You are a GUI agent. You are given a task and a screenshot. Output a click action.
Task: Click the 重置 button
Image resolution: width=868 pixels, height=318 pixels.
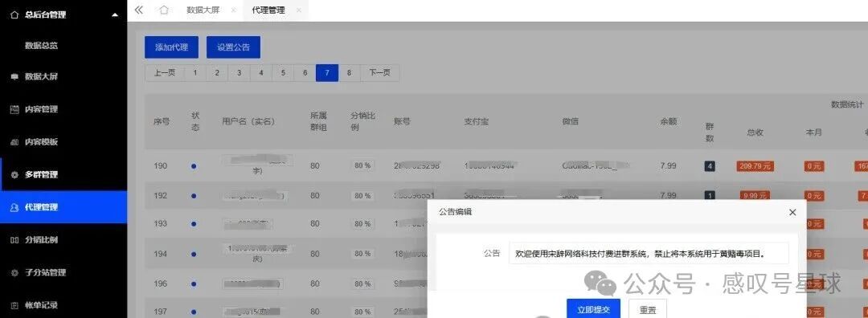tap(648, 310)
